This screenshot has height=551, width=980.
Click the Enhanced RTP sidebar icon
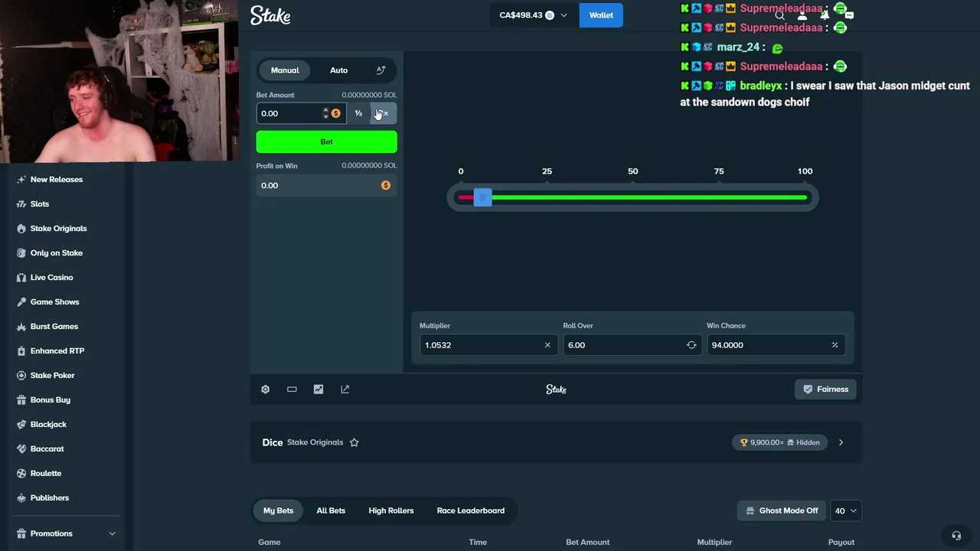click(21, 350)
